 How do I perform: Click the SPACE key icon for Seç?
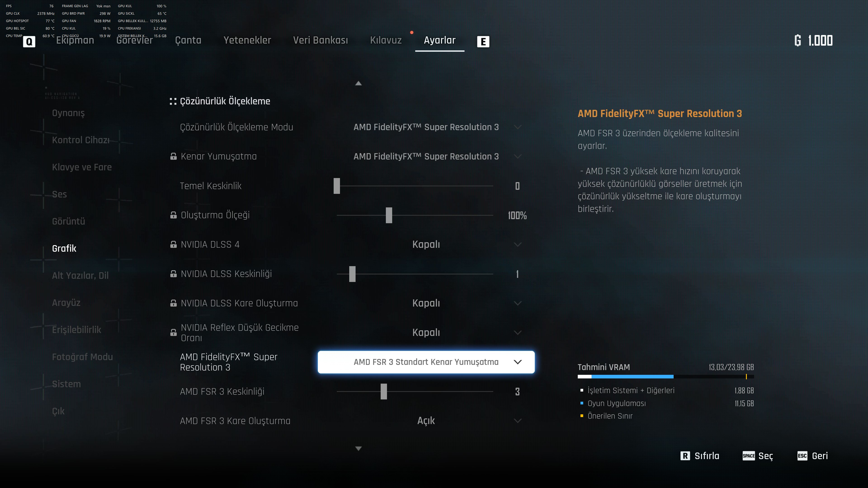click(748, 456)
